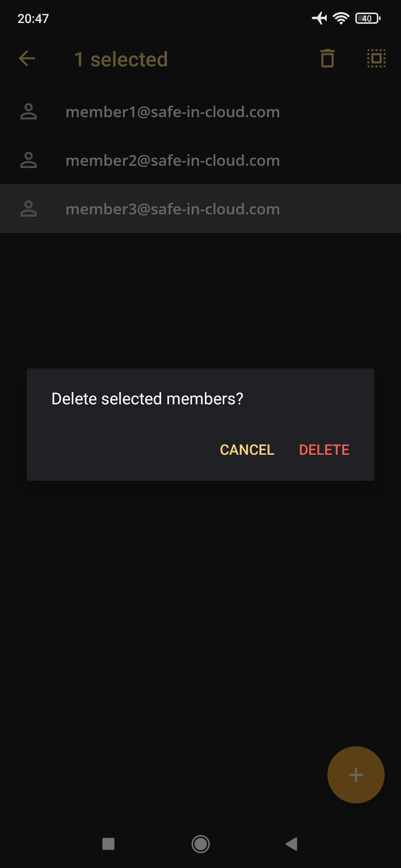Select member2@safe-in-cloud.com entry
401x868 pixels.
tap(200, 160)
